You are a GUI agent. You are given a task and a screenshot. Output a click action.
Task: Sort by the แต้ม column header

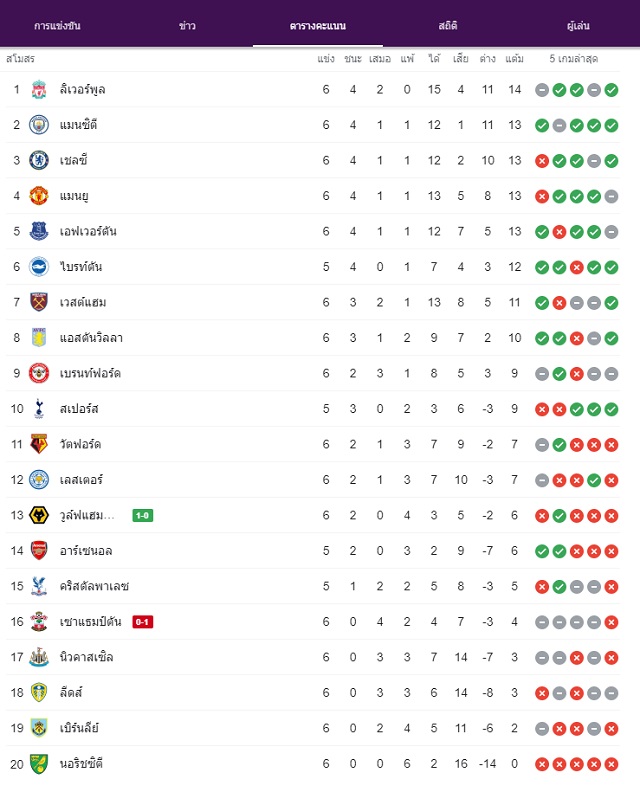coord(514,59)
